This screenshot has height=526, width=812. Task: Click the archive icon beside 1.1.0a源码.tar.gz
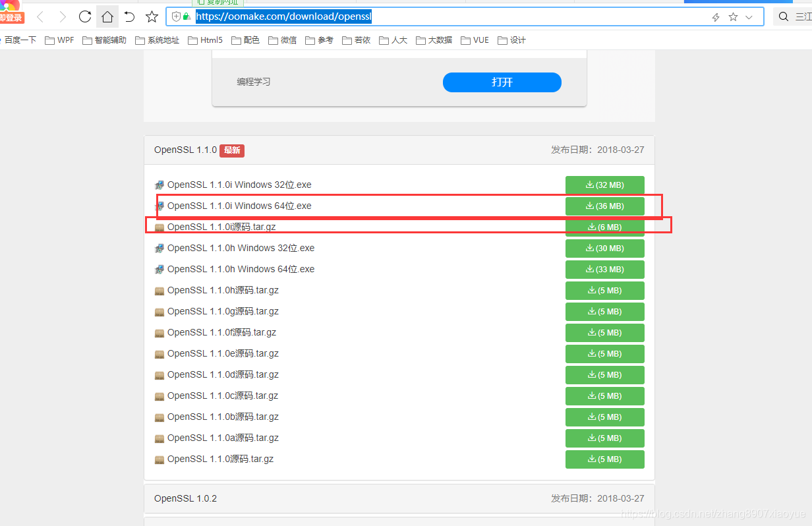(x=159, y=438)
